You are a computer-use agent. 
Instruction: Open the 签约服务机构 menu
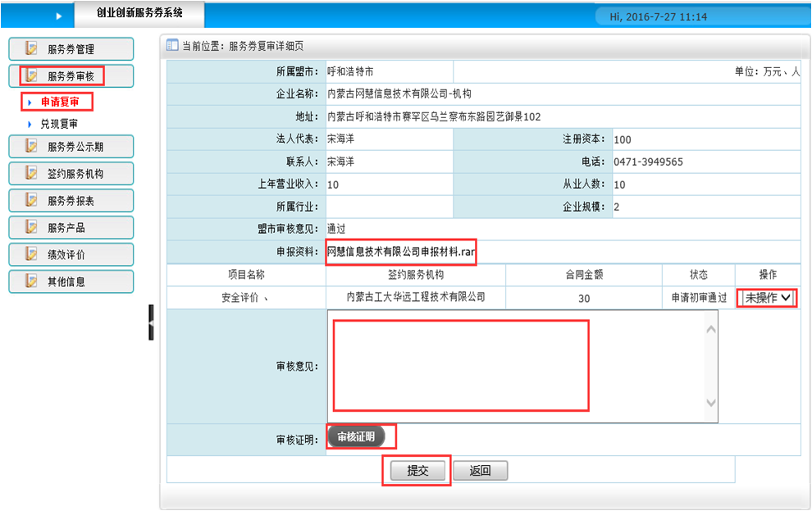[71, 173]
